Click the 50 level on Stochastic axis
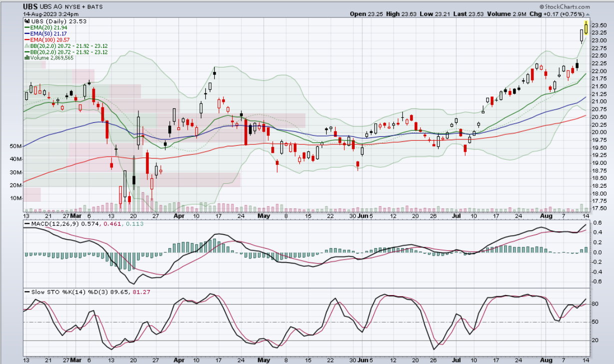The height and width of the screenshot is (364, 614). click(595, 322)
